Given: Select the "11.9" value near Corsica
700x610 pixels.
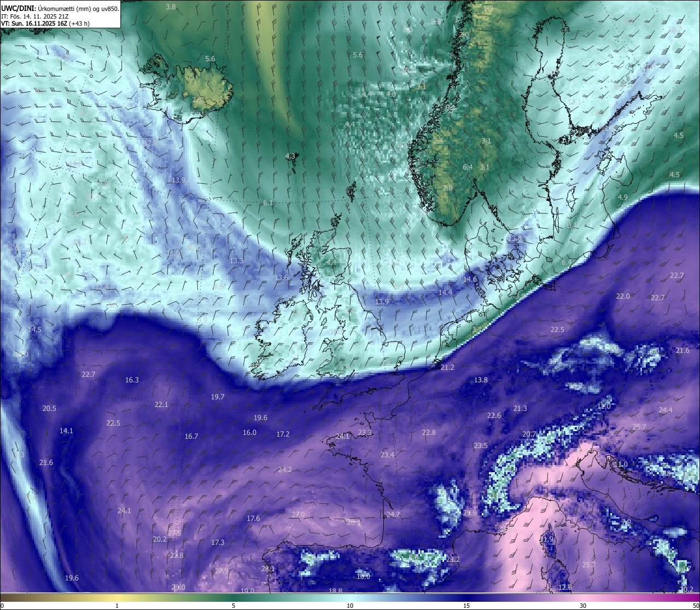Looking at the screenshot, I should (547, 539).
